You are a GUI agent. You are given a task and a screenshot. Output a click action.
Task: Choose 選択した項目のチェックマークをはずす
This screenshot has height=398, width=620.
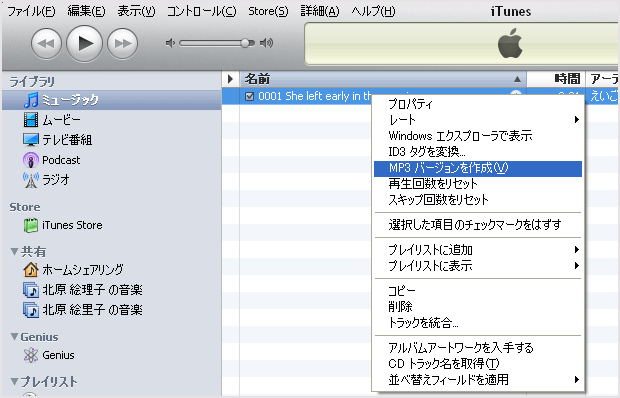pos(478,225)
